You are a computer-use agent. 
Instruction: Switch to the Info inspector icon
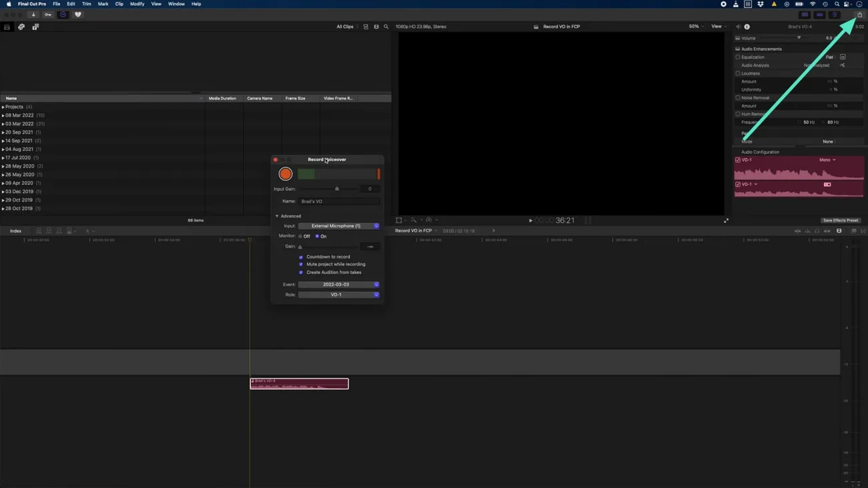(746, 27)
